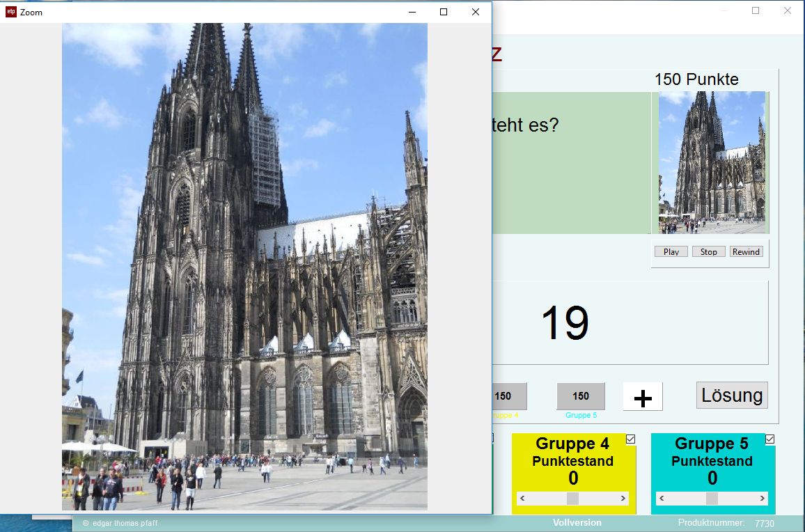Uncheck the Gruppe 5 checkbox
This screenshot has width=805, height=532.
(x=770, y=439)
